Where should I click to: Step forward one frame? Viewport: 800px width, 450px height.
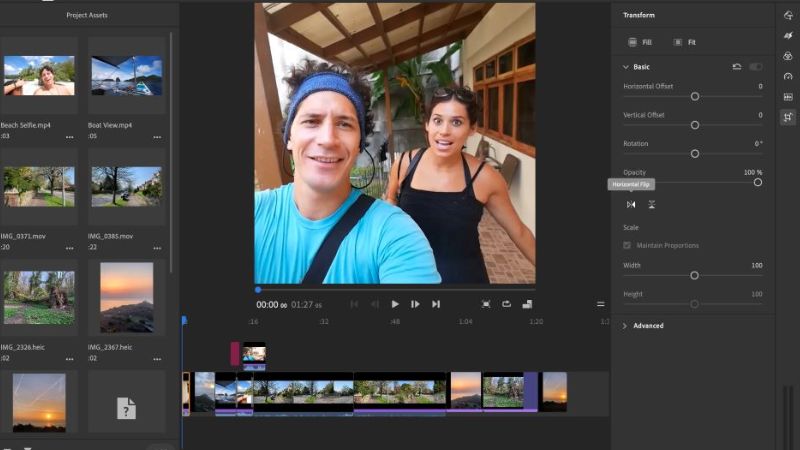coord(415,304)
